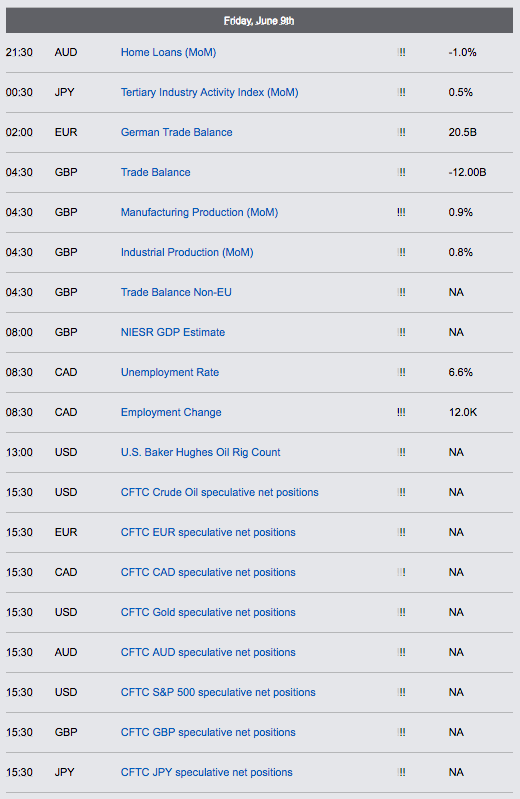Open Industrial Production (MoM) event

[x=187, y=252]
